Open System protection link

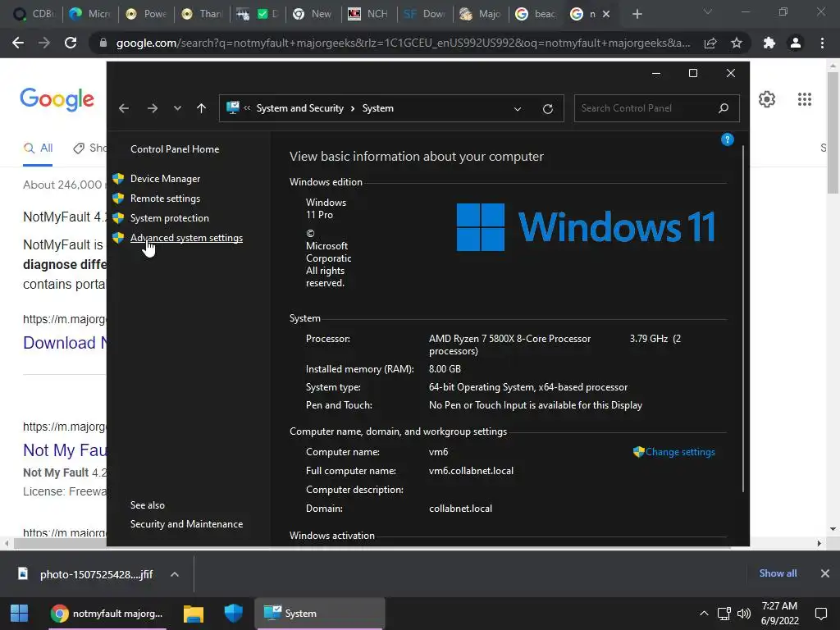point(169,218)
